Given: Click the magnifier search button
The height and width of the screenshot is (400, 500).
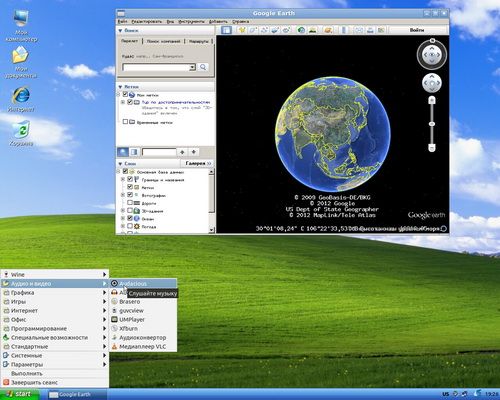Looking at the screenshot, I should tap(203, 67).
